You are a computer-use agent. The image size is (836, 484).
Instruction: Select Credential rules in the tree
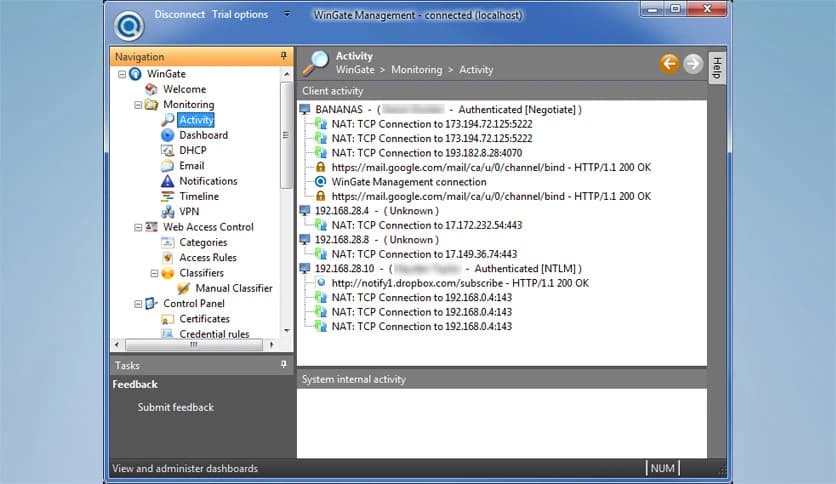click(x=214, y=334)
